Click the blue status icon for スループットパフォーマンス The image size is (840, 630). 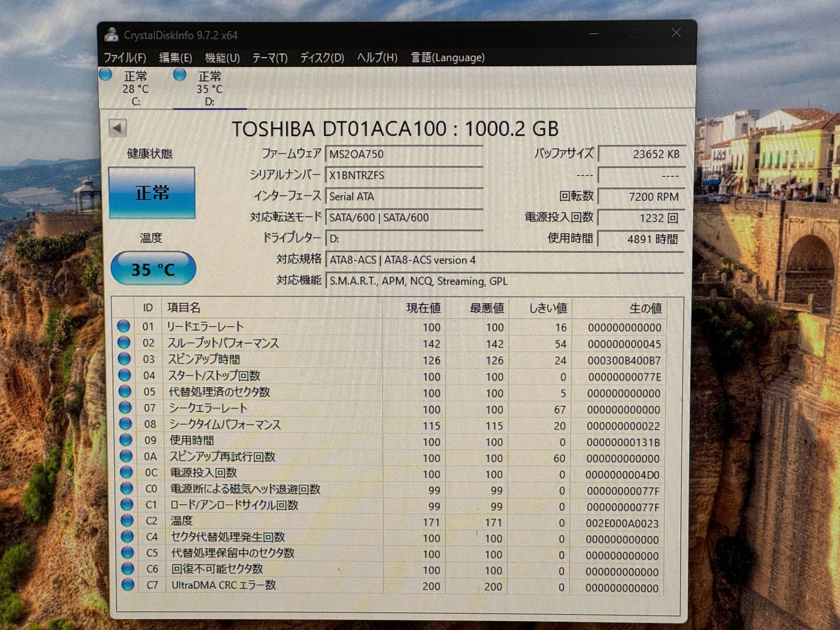(124, 342)
